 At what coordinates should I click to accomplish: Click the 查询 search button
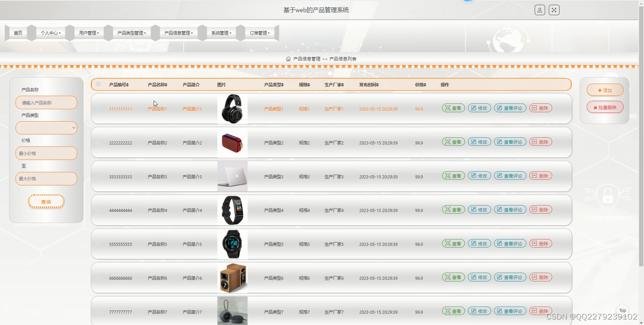[x=46, y=201]
